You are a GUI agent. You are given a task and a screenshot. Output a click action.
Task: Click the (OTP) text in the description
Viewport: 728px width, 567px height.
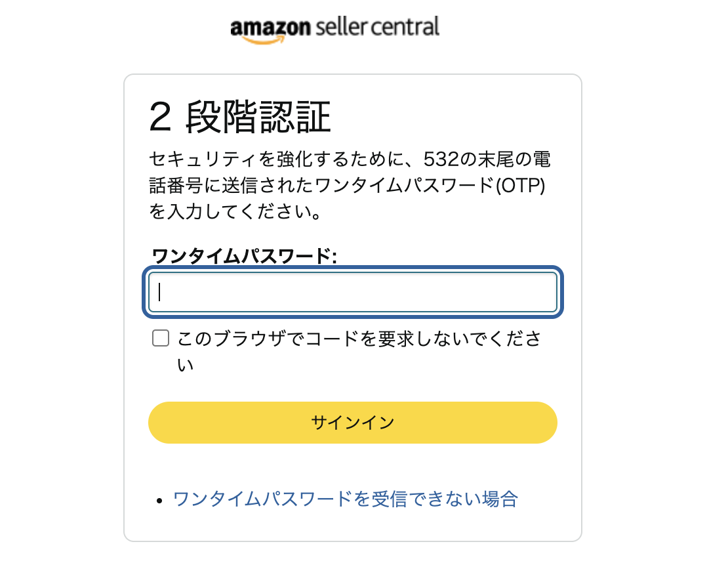(x=520, y=186)
